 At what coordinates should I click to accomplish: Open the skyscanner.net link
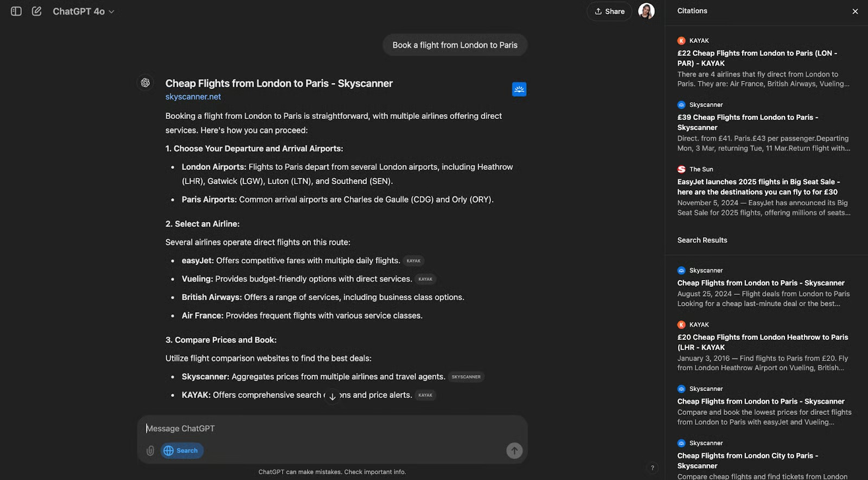193,97
